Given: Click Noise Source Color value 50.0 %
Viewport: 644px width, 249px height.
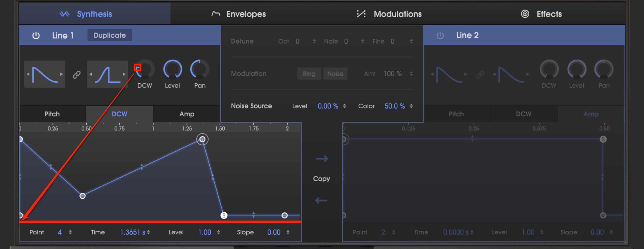Looking at the screenshot, I should (x=395, y=106).
